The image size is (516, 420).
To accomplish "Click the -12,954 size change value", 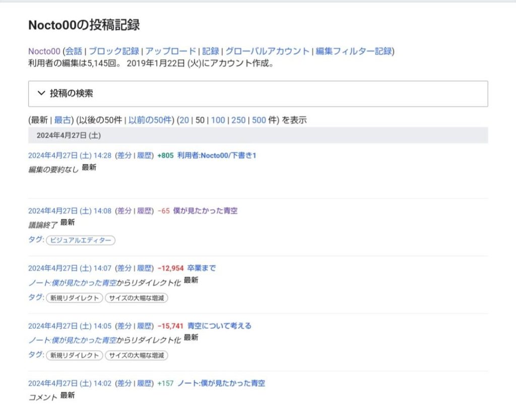I will (170, 268).
